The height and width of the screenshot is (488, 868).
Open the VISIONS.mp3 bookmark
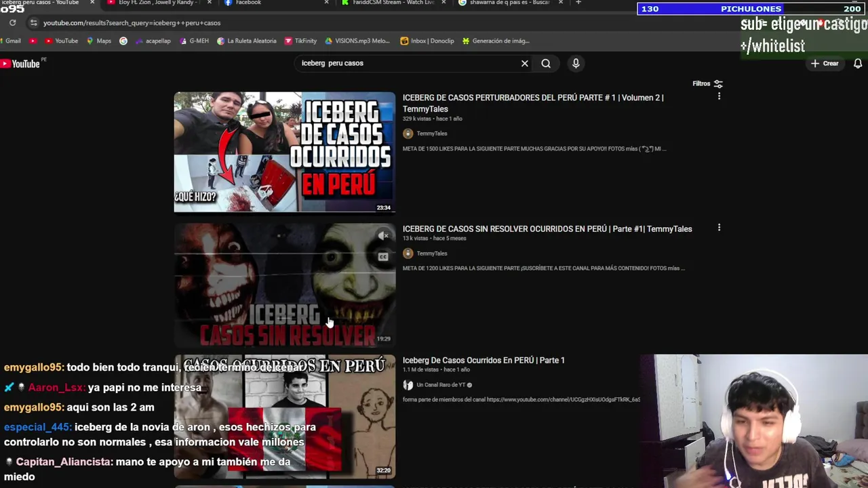pos(357,41)
